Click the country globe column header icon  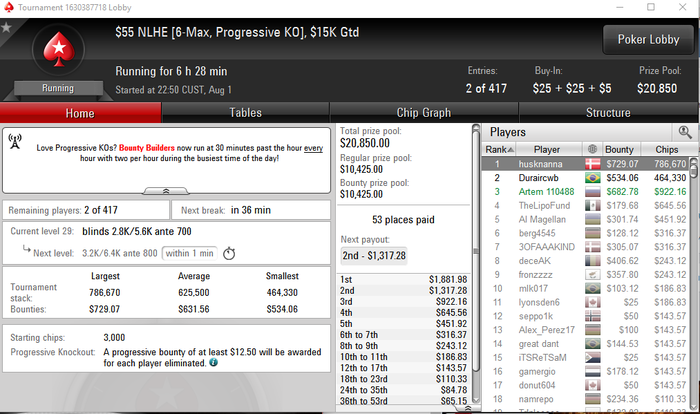point(592,149)
